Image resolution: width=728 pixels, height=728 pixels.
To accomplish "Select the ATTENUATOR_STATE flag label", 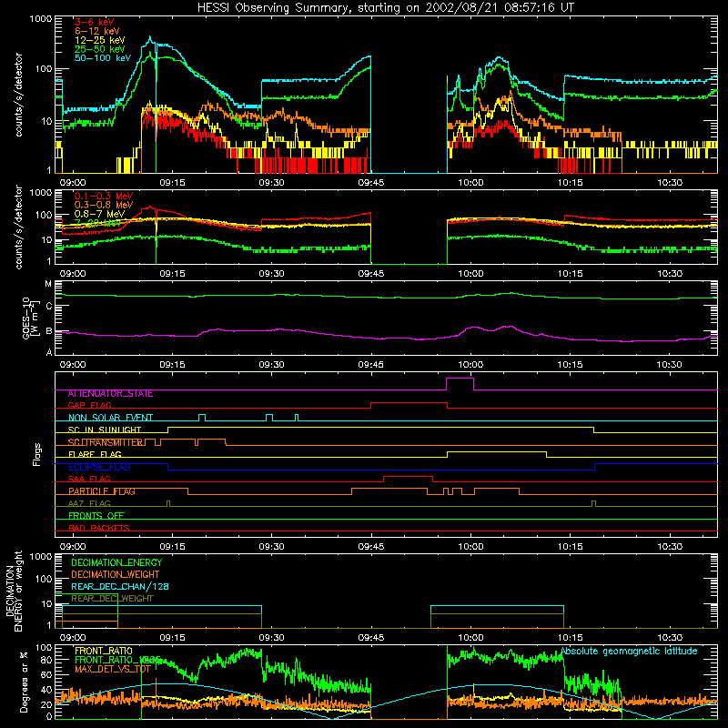I will (x=110, y=394).
